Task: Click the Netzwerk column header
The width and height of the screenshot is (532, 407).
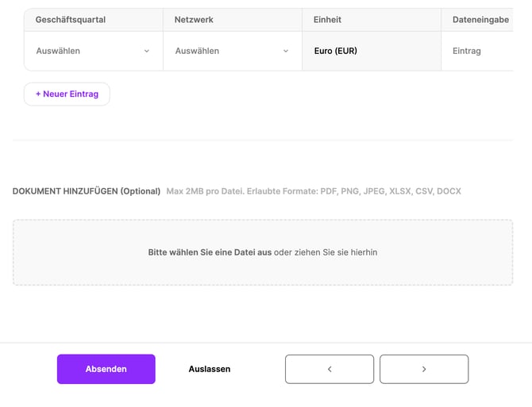Action: click(x=194, y=19)
